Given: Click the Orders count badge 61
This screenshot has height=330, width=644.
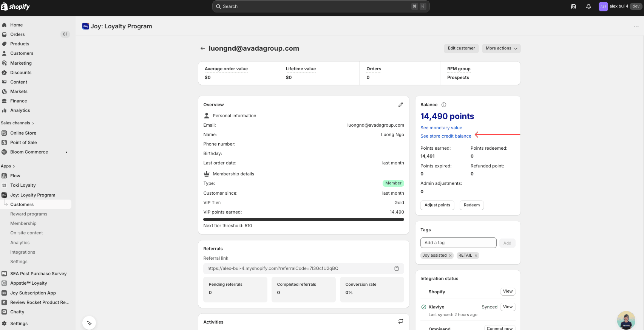Looking at the screenshot, I should [x=65, y=34].
